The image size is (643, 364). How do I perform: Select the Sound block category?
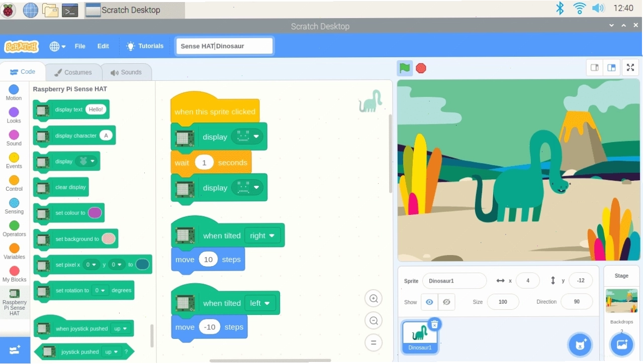pos(14,138)
